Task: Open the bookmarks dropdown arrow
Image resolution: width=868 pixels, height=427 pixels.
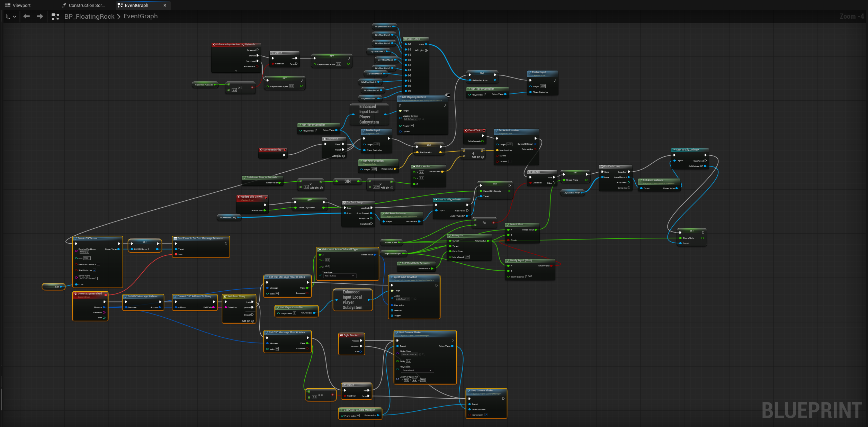Action: coord(15,17)
